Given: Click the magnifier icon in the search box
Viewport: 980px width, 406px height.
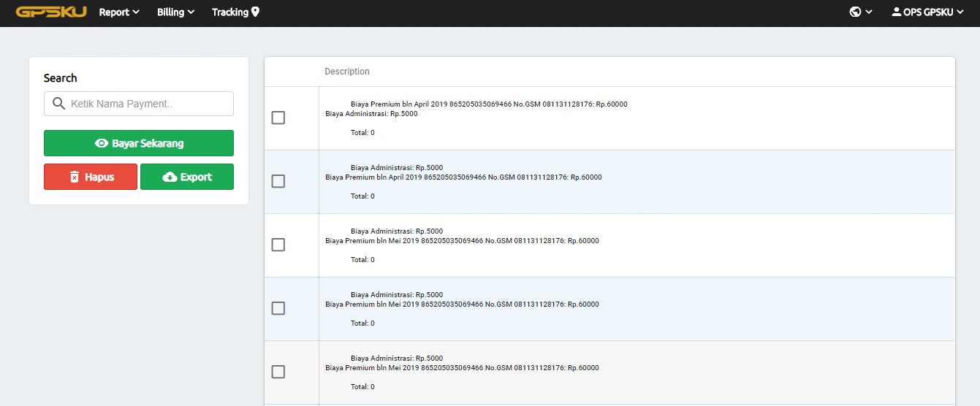Looking at the screenshot, I should 58,104.
